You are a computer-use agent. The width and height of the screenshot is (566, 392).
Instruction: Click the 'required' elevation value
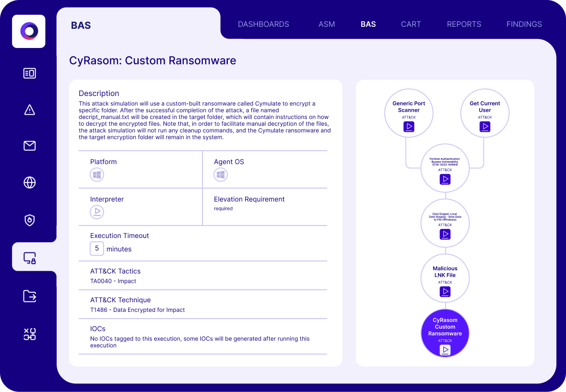(x=223, y=209)
